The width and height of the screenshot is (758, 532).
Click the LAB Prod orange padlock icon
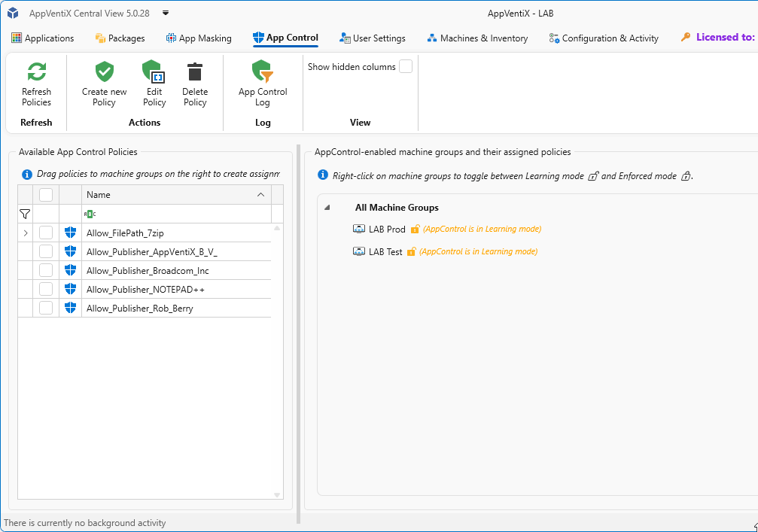pos(415,229)
